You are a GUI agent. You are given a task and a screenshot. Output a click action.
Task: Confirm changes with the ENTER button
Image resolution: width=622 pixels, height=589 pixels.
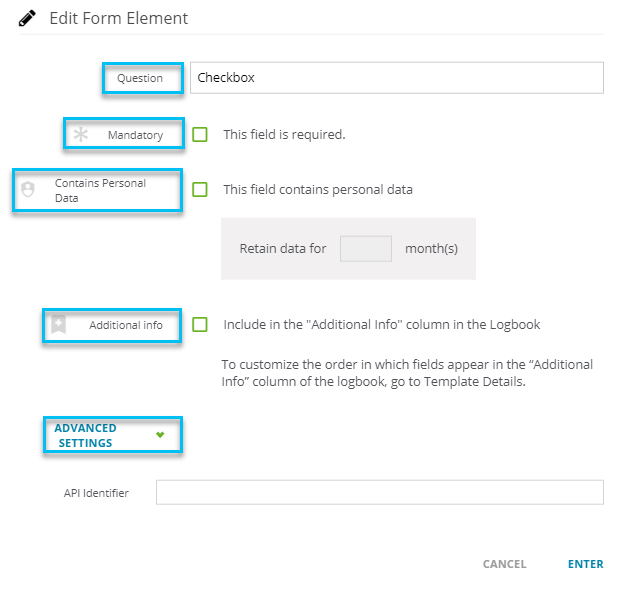pyautogui.click(x=586, y=564)
